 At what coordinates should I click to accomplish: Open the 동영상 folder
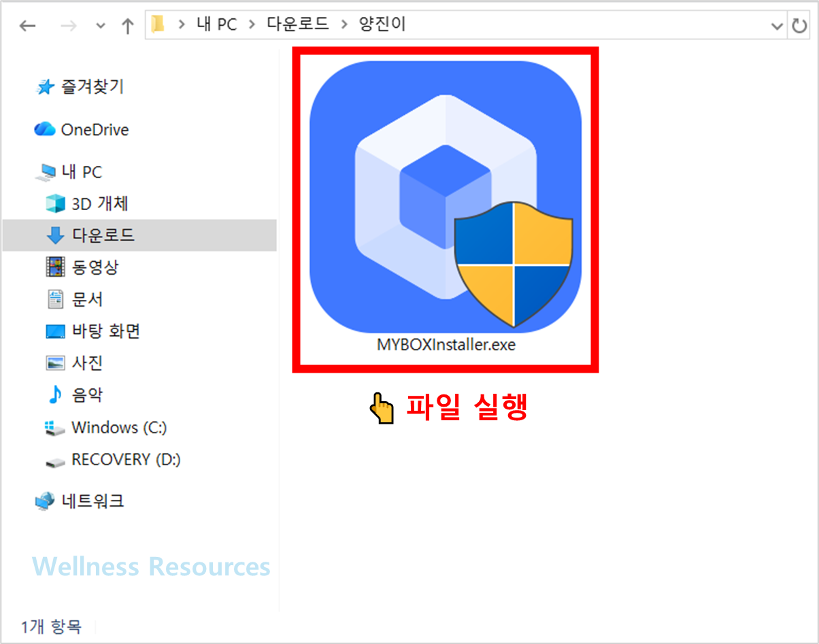coord(82,267)
